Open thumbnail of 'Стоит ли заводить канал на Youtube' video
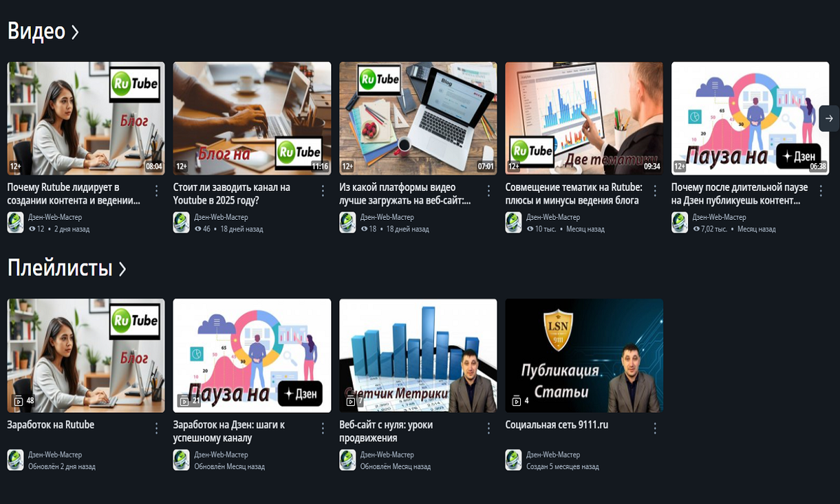840x504 pixels. point(252,118)
